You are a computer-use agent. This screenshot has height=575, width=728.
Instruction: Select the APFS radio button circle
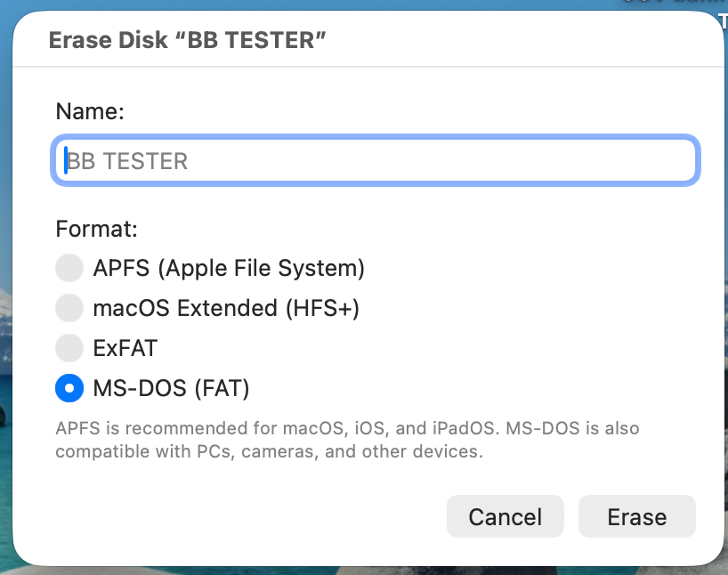tap(69, 268)
